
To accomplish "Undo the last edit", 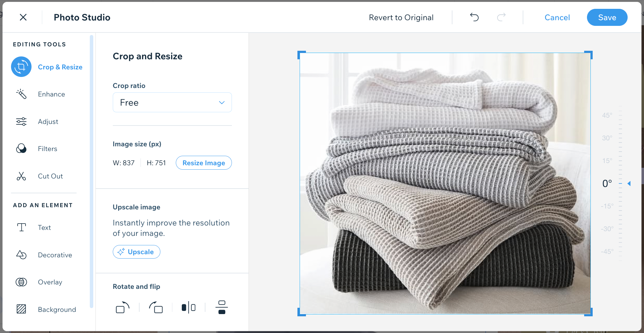I will pyautogui.click(x=474, y=17).
